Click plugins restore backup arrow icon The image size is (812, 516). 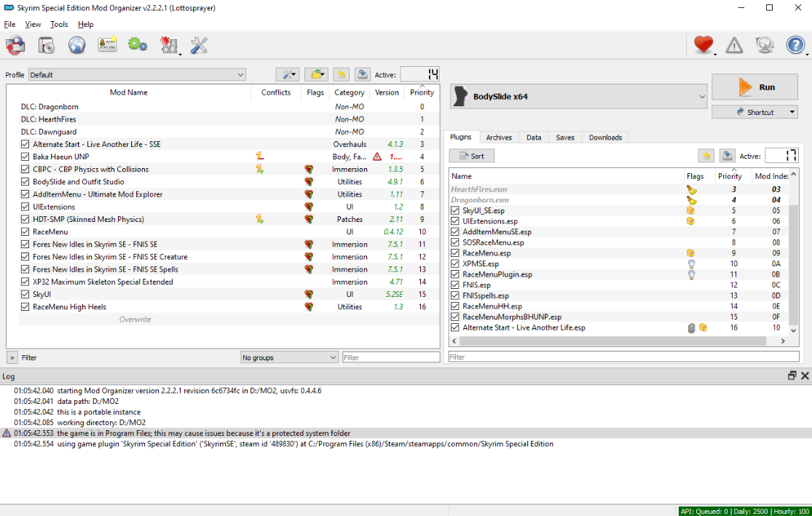click(x=706, y=156)
